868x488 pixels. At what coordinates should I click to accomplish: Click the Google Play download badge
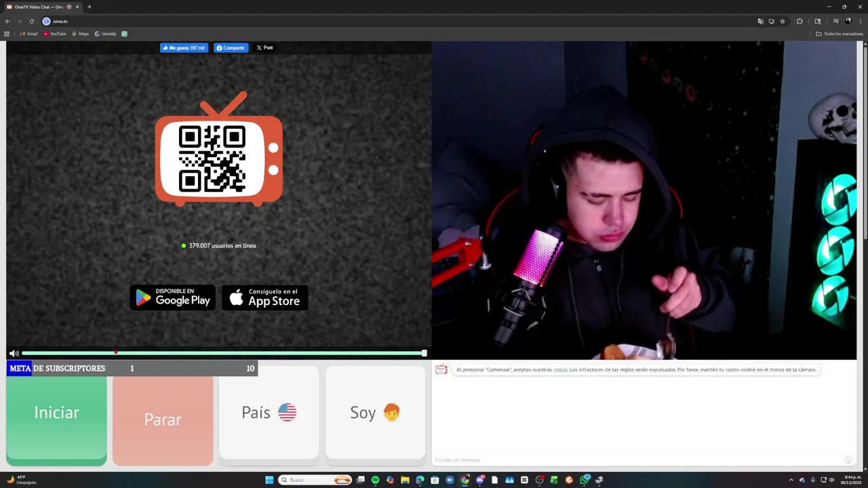(x=173, y=298)
